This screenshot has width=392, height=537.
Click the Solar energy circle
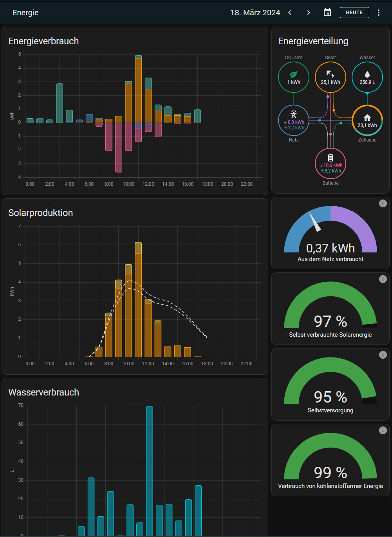pos(331,77)
